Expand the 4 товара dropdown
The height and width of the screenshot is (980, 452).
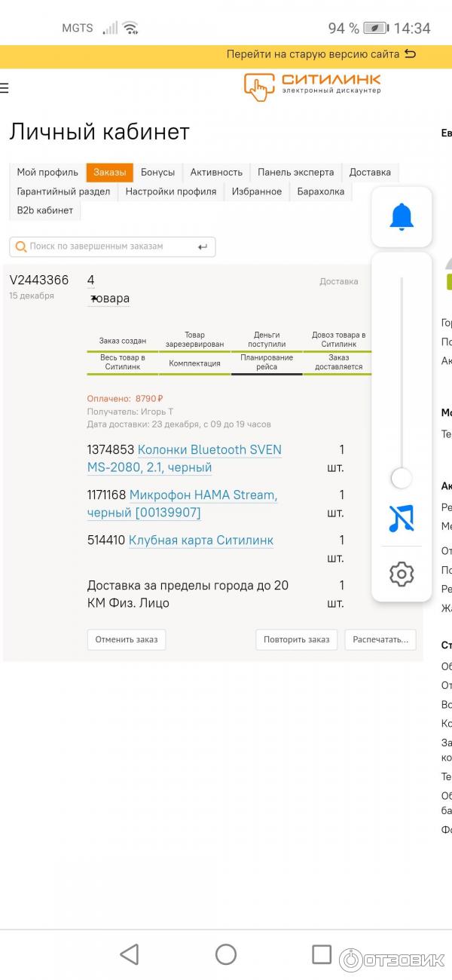[108, 299]
